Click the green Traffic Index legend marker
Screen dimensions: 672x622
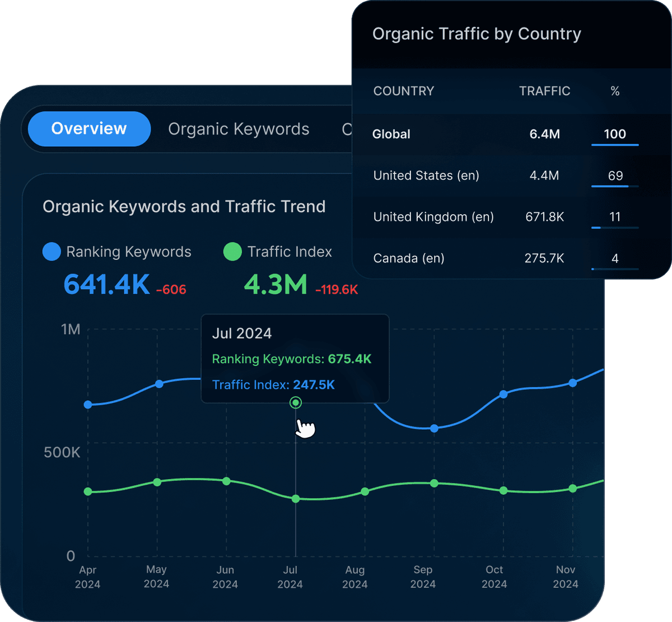(232, 252)
